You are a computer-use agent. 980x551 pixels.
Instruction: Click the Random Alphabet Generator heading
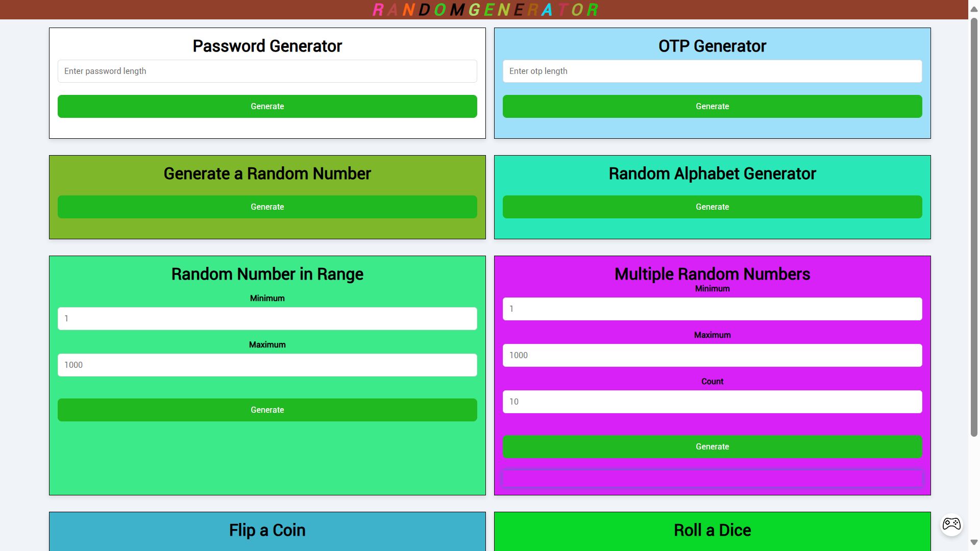pos(713,173)
